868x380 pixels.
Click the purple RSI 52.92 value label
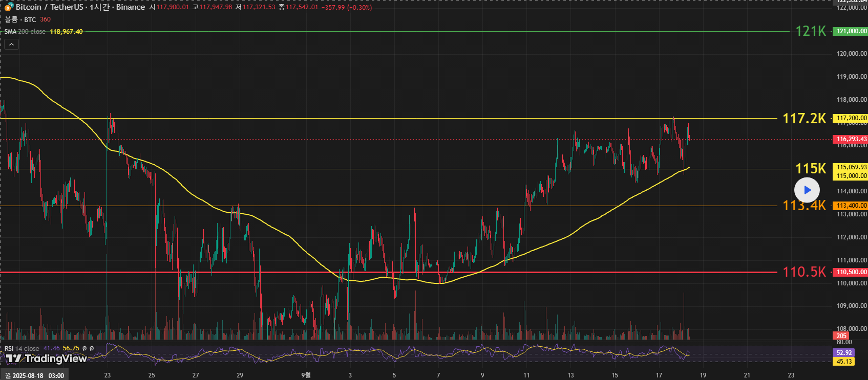pyautogui.click(x=844, y=353)
